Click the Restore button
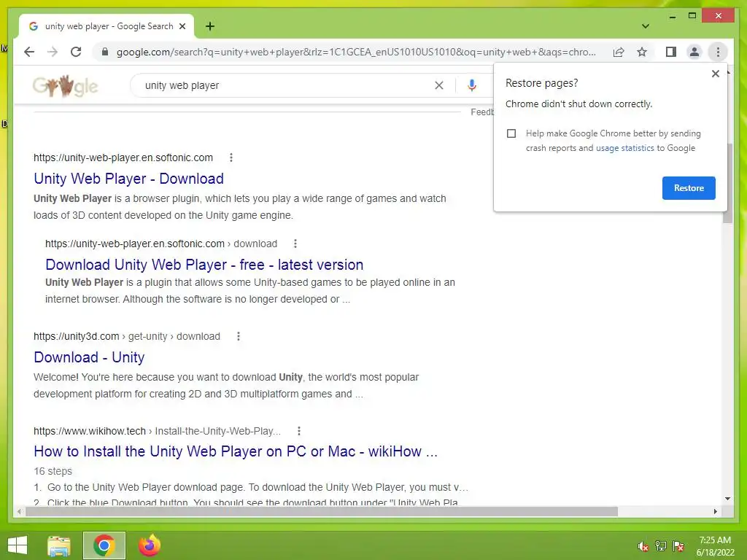This screenshot has height=560, width=747. pos(689,188)
